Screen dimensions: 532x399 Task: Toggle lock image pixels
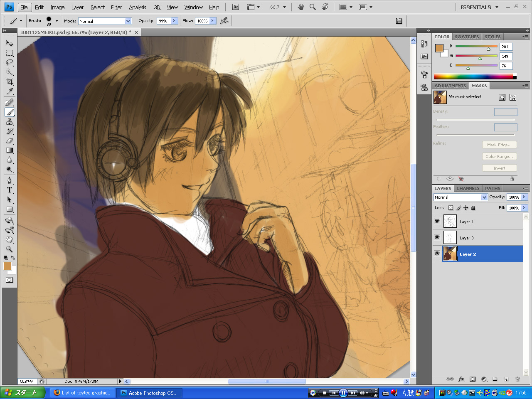[x=458, y=208]
